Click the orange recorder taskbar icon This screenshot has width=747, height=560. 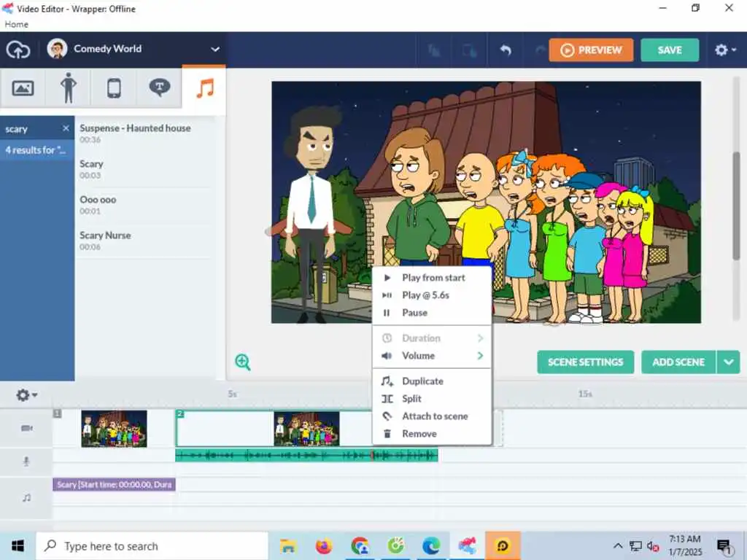pos(502,545)
